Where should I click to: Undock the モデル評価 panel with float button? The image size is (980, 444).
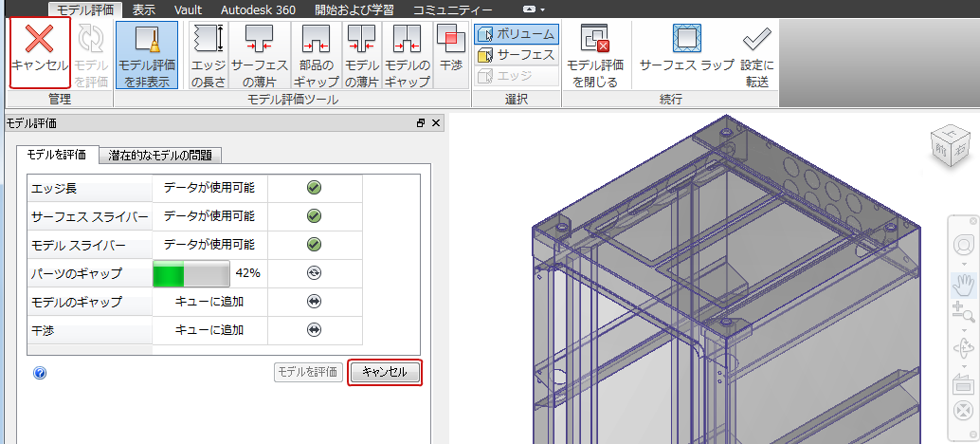[421, 123]
